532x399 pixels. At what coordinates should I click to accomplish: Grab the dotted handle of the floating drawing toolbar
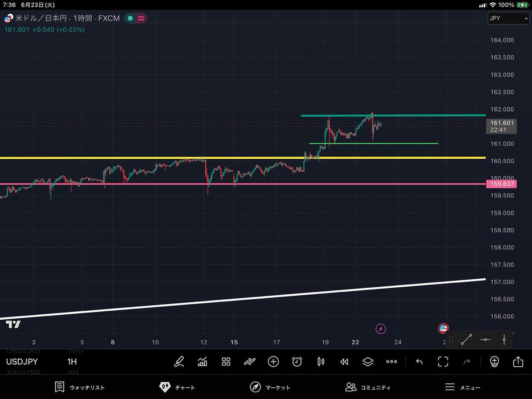pos(451,340)
